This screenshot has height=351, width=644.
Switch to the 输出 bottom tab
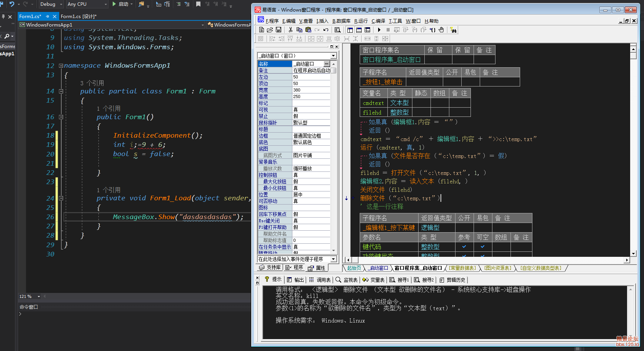(x=295, y=279)
